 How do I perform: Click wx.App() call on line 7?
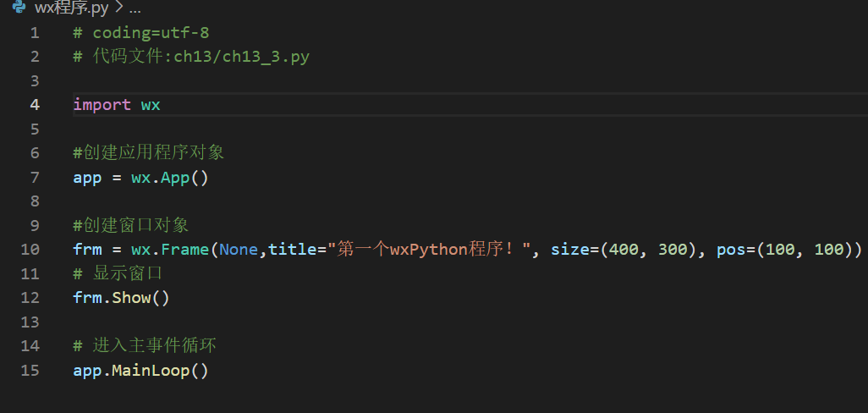click(169, 178)
